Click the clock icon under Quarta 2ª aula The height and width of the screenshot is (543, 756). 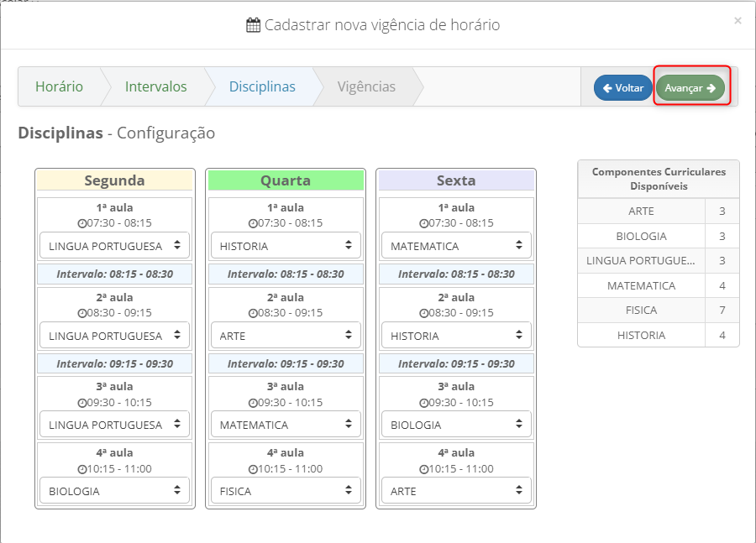pos(253,314)
